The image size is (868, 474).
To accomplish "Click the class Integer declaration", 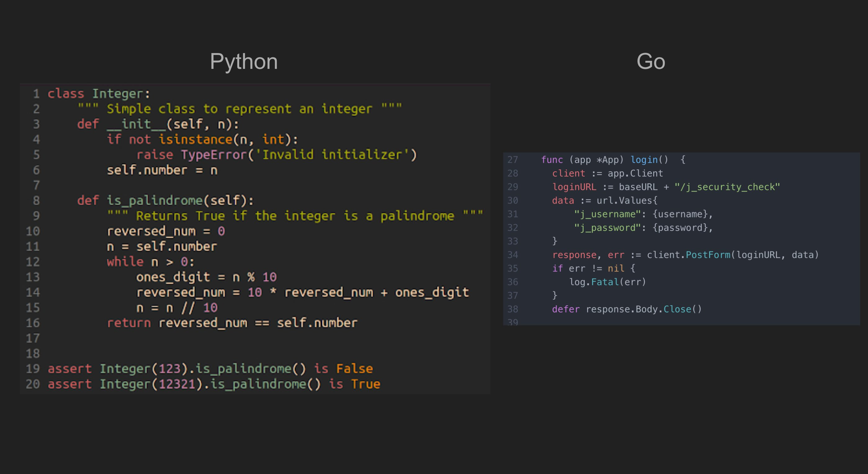I will click(99, 94).
